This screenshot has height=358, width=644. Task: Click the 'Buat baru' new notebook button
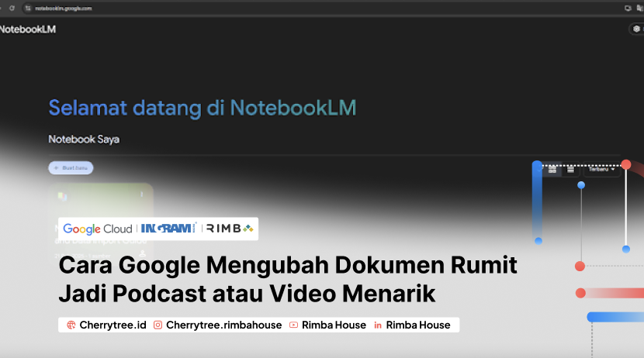[x=71, y=167]
